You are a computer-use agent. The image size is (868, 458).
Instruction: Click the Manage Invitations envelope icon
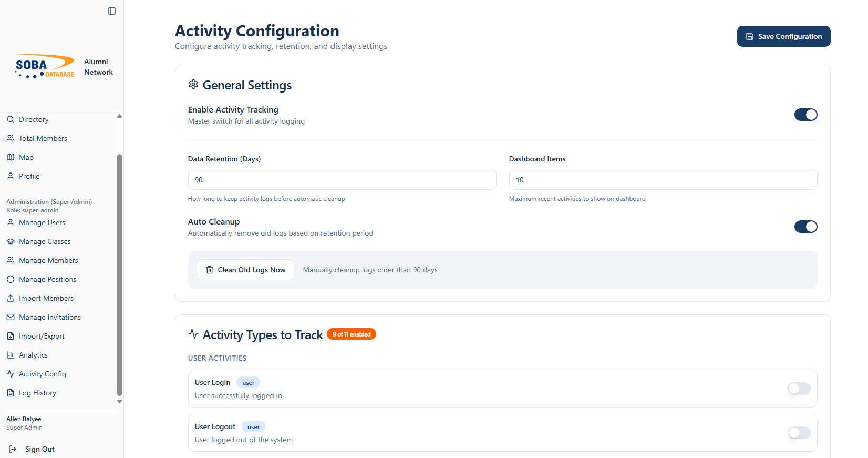point(11,317)
